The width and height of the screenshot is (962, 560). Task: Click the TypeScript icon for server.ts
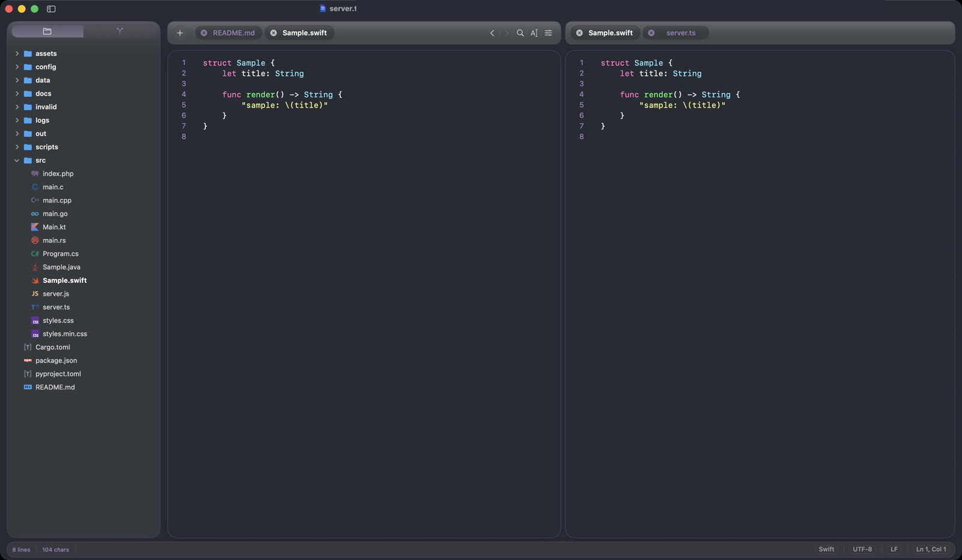[x=35, y=307]
